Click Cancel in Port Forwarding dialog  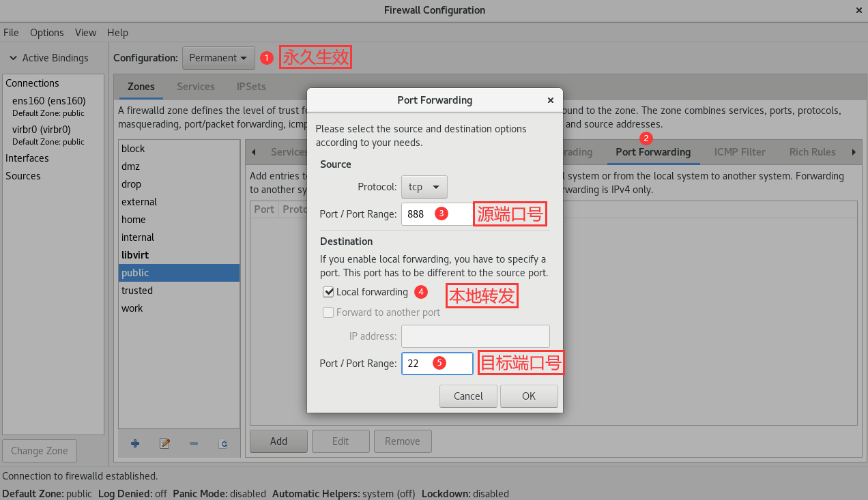click(x=468, y=396)
